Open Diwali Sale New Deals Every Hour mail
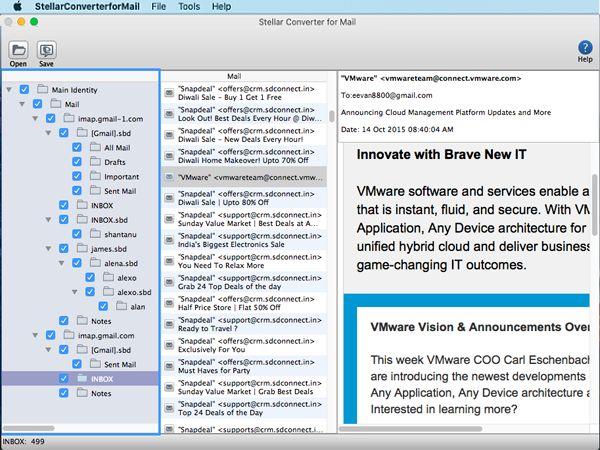The height and width of the screenshot is (450, 600). pyautogui.click(x=244, y=135)
